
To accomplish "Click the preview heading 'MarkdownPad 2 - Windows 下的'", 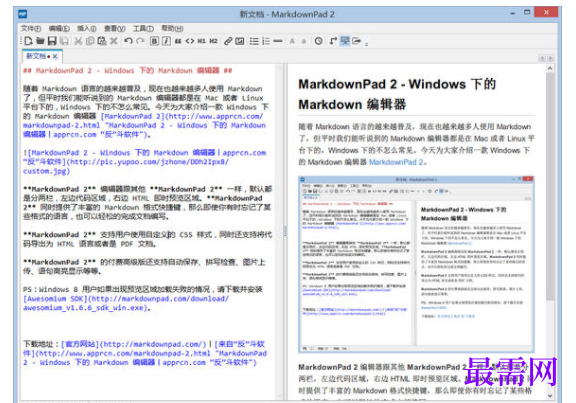I will point(397,84).
